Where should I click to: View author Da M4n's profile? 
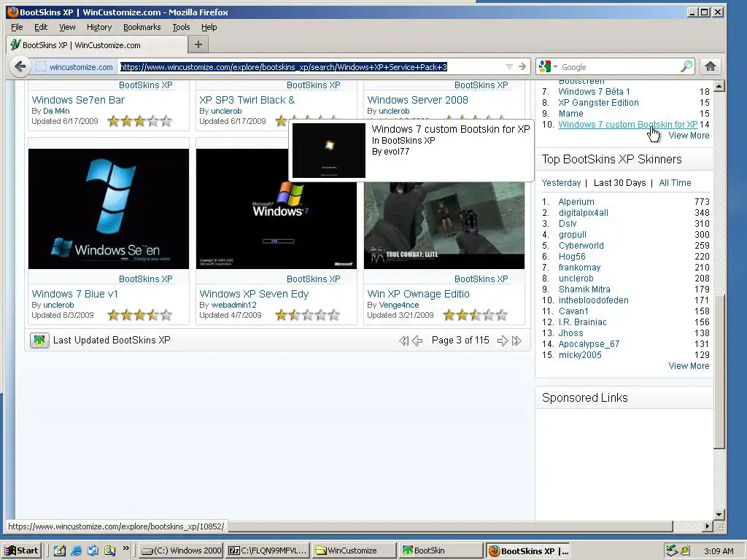(x=56, y=111)
